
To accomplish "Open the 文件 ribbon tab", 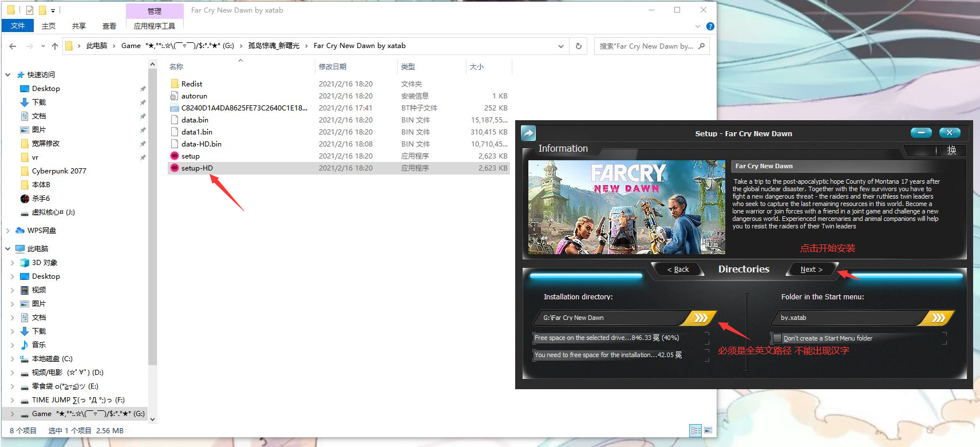I will (x=18, y=26).
